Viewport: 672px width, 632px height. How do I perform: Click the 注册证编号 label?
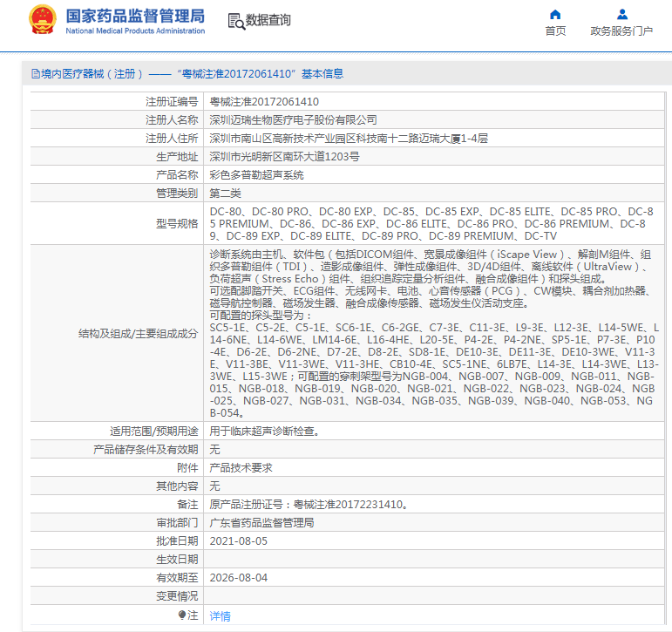pyautogui.click(x=172, y=102)
